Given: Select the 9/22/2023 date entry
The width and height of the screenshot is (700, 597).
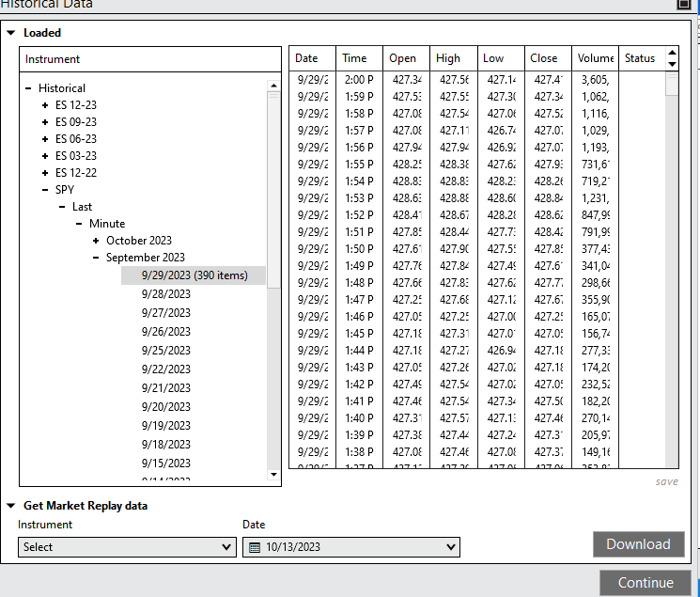Looking at the screenshot, I should tap(166, 369).
